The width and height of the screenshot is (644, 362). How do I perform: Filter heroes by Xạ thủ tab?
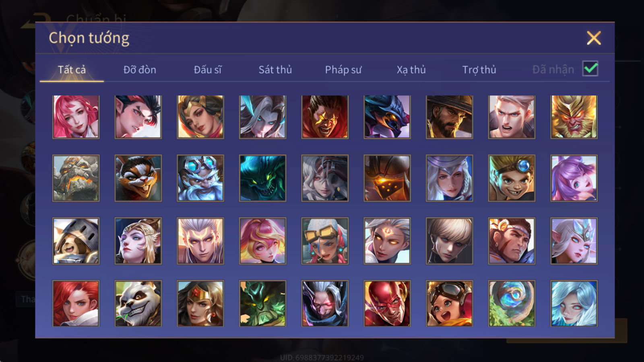point(411,70)
